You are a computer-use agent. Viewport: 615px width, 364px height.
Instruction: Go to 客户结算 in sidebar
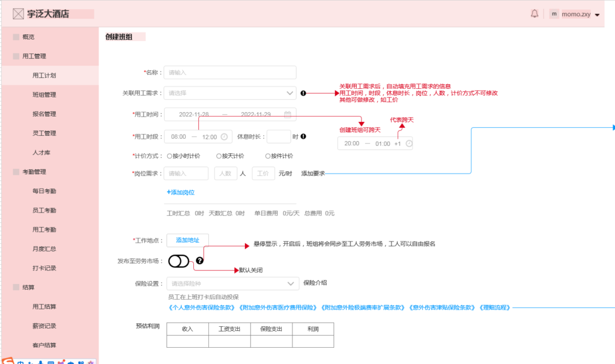pyautogui.click(x=44, y=345)
